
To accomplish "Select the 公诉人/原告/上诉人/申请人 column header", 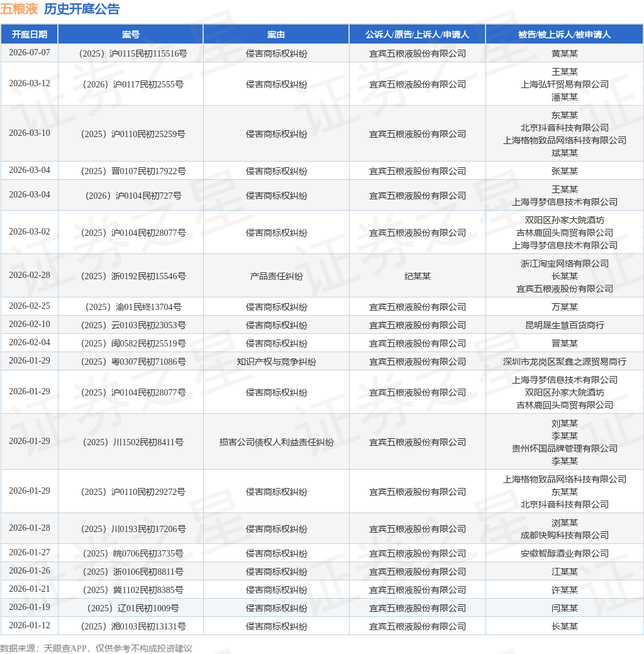I will (x=417, y=35).
